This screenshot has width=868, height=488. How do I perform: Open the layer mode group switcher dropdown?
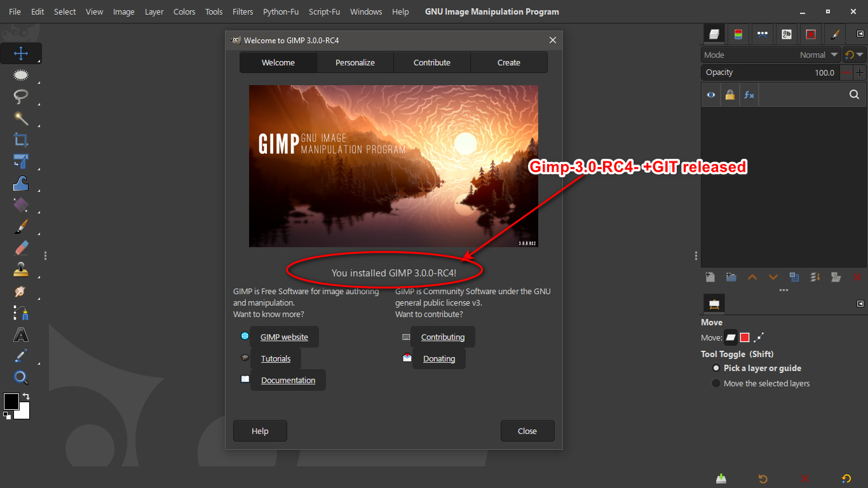[x=855, y=55]
